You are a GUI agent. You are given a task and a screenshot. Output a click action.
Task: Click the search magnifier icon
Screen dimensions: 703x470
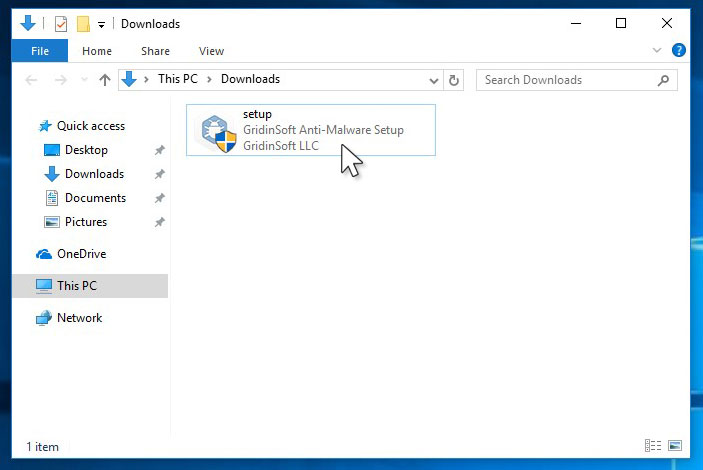click(x=663, y=80)
